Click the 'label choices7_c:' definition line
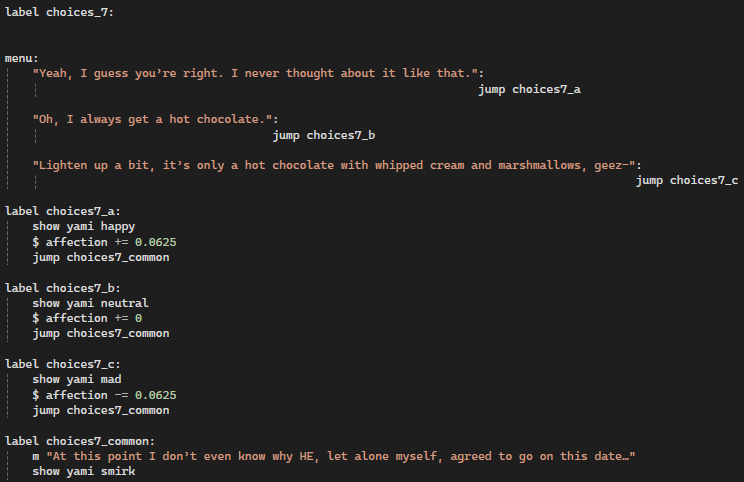Image resolution: width=744 pixels, height=482 pixels. tap(63, 364)
